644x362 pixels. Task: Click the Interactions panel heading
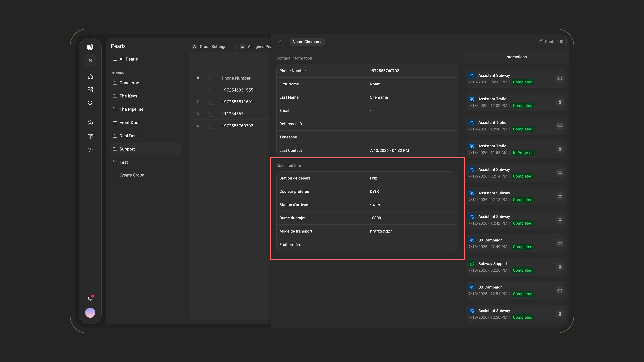coord(516,57)
